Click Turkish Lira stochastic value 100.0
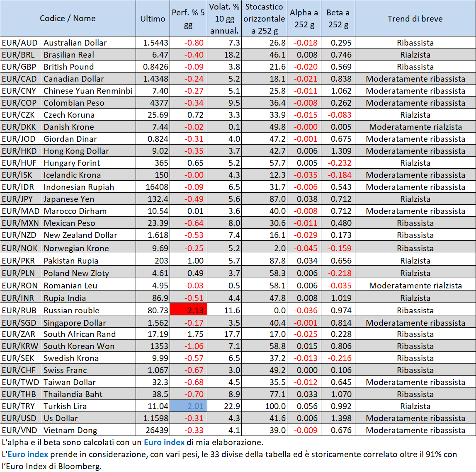 click(264, 406)
